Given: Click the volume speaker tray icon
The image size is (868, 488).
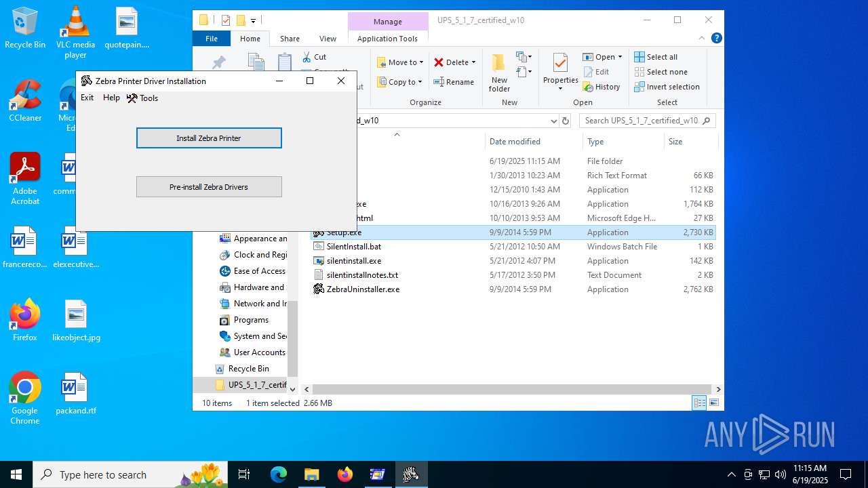Looking at the screenshot, I should (780, 474).
